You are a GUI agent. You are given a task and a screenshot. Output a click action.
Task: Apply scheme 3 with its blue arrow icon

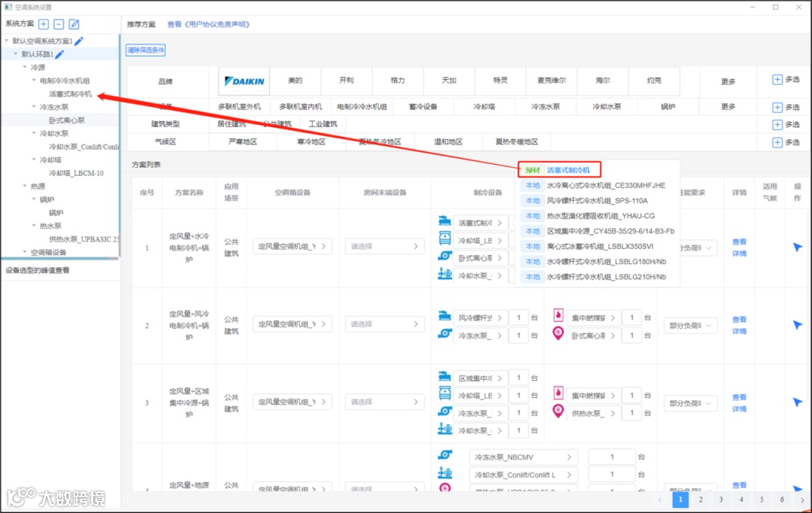(798, 402)
